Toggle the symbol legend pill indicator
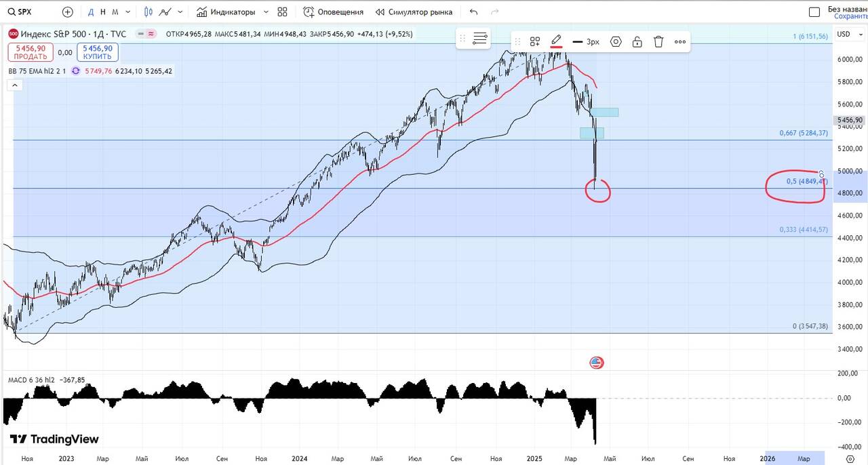The height and width of the screenshot is (465, 868). point(145,34)
